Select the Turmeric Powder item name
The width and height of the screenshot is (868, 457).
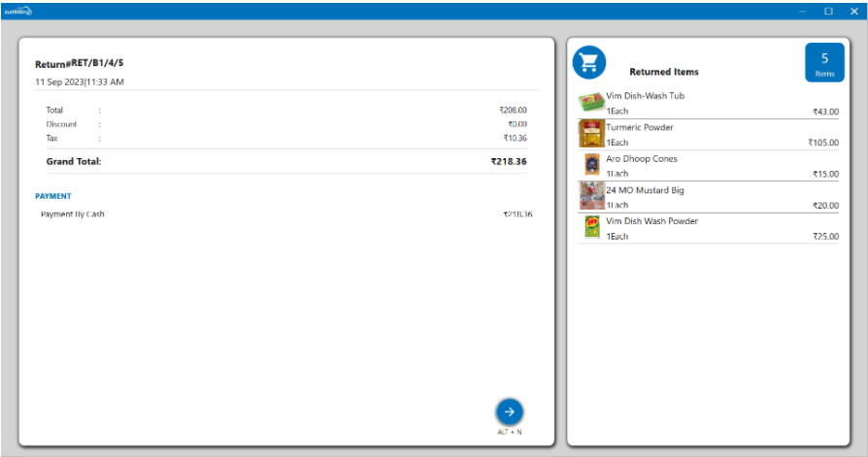[639, 127]
